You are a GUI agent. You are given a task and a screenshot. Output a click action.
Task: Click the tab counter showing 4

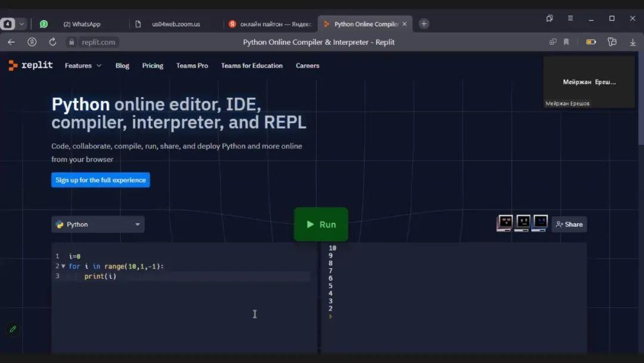coord(7,24)
